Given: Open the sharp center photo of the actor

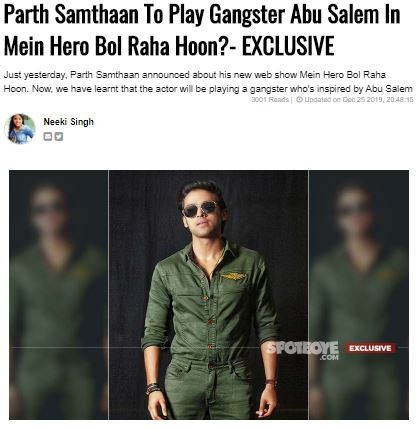Looking at the screenshot, I should point(208,295).
